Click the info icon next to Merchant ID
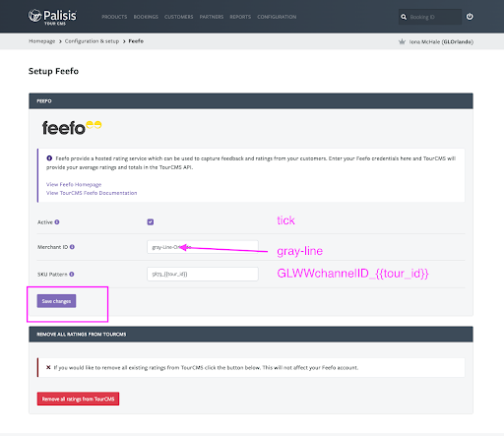The width and height of the screenshot is (504, 436). click(72, 247)
